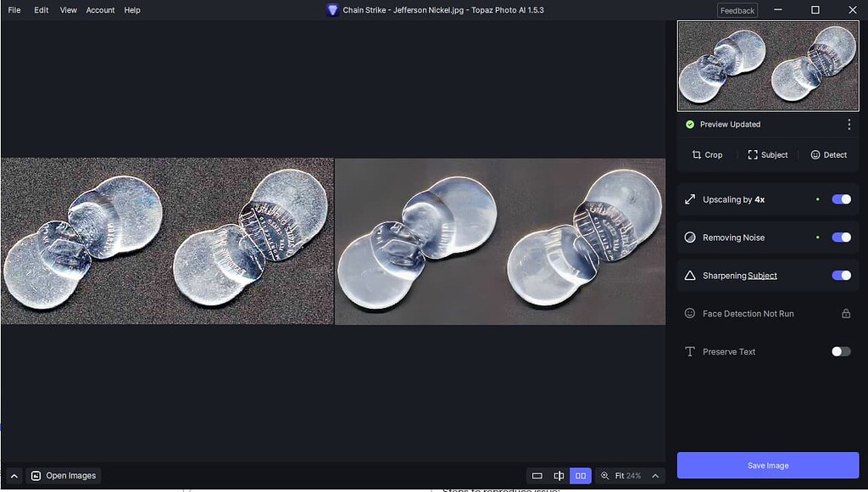The height and width of the screenshot is (492, 868).
Task: Click the Open Images button
Action: 64,476
